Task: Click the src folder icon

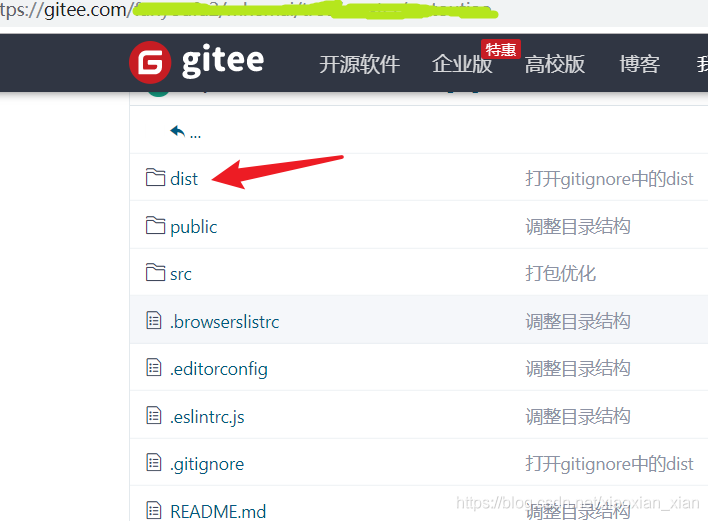Action: [155, 272]
